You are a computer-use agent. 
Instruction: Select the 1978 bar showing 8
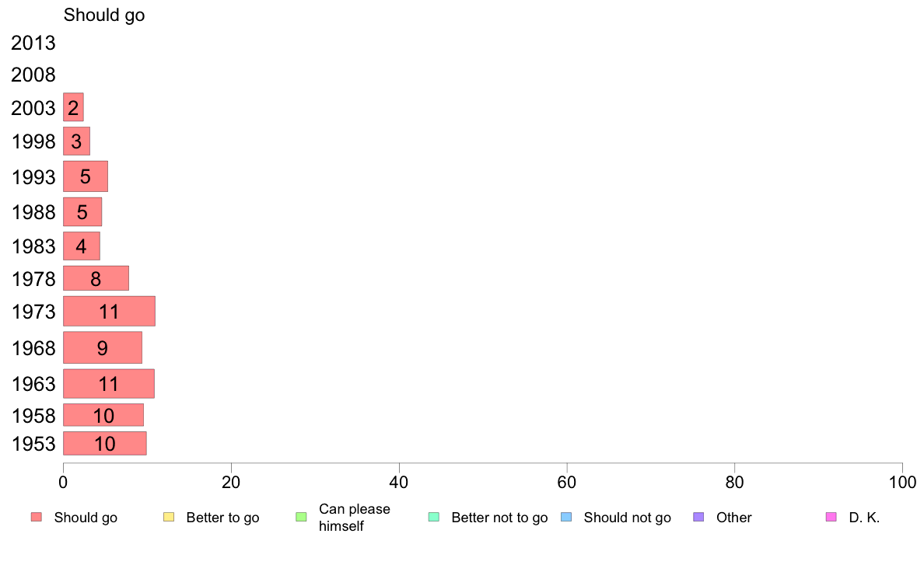click(96, 278)
